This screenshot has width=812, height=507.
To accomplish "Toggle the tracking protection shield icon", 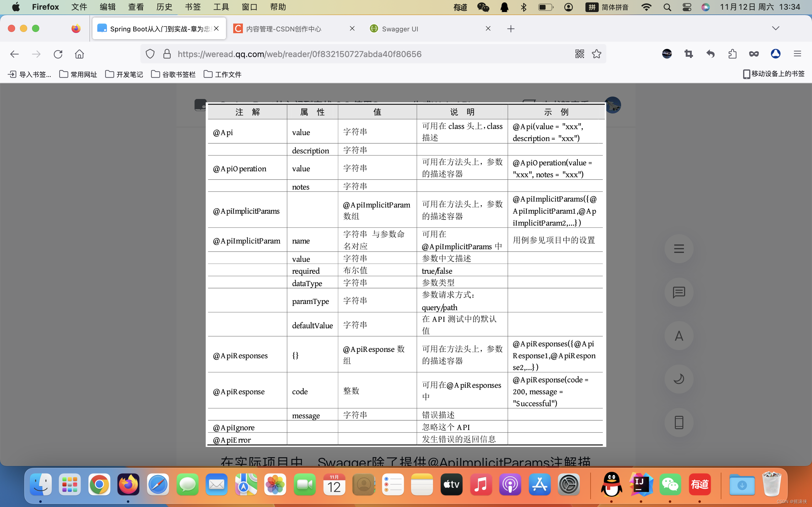I will point(150,54).
